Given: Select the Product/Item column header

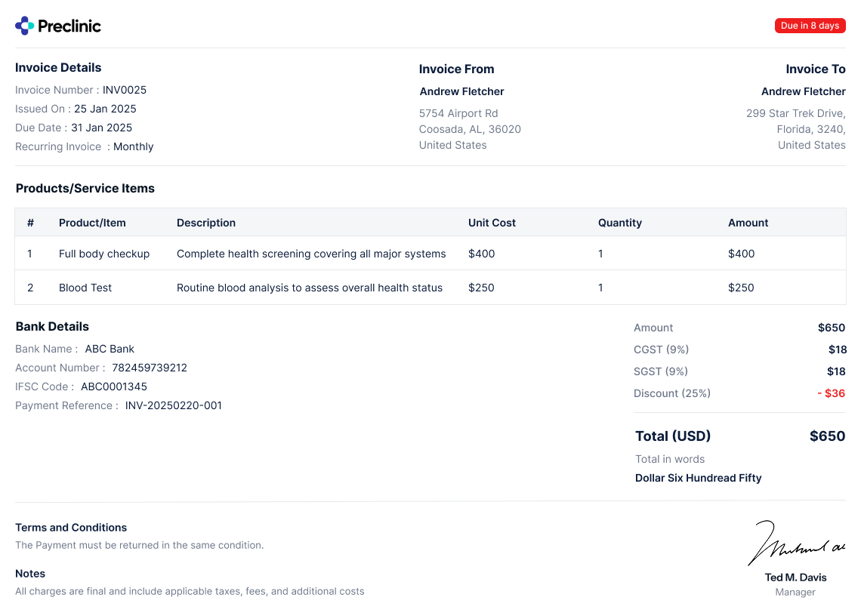Looking at the screenshot, I should click(92, 223).
